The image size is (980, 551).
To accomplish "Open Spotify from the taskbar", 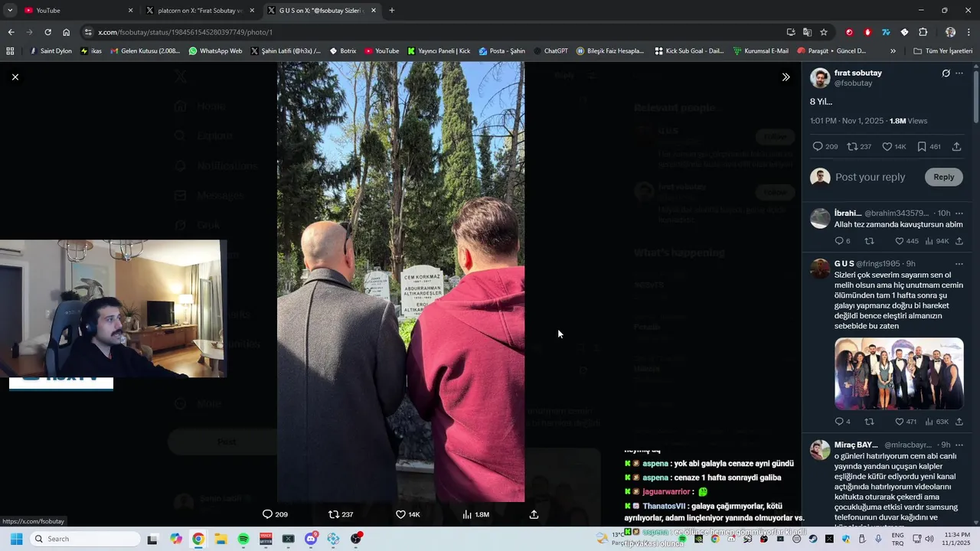I will [x=243, y=539].
